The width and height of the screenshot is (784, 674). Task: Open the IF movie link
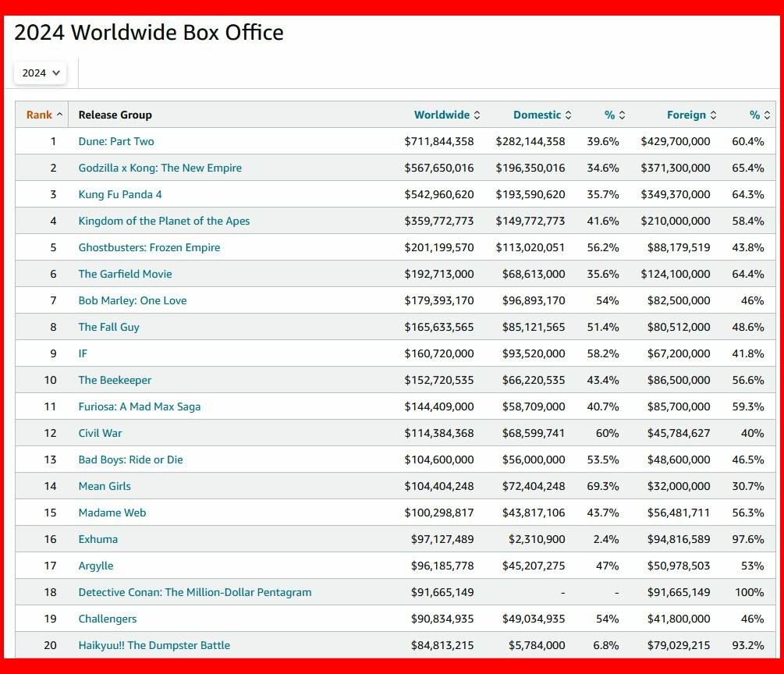coord(83,353)
